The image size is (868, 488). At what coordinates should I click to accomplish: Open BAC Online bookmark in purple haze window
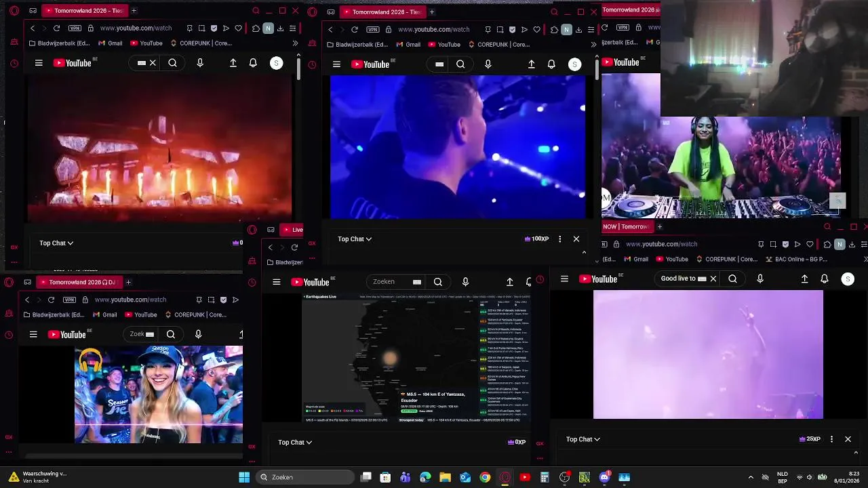pos(796,259)
